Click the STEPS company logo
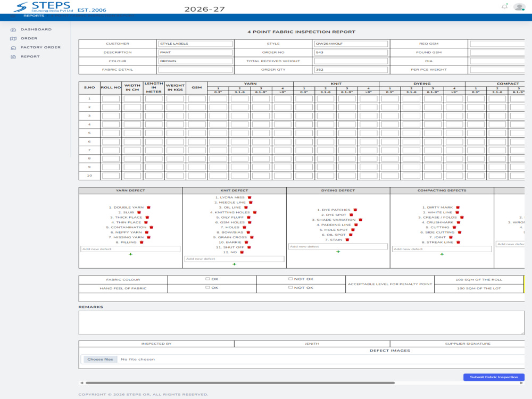This screenshot has width=532, height=399. click(x=44, y=7)
